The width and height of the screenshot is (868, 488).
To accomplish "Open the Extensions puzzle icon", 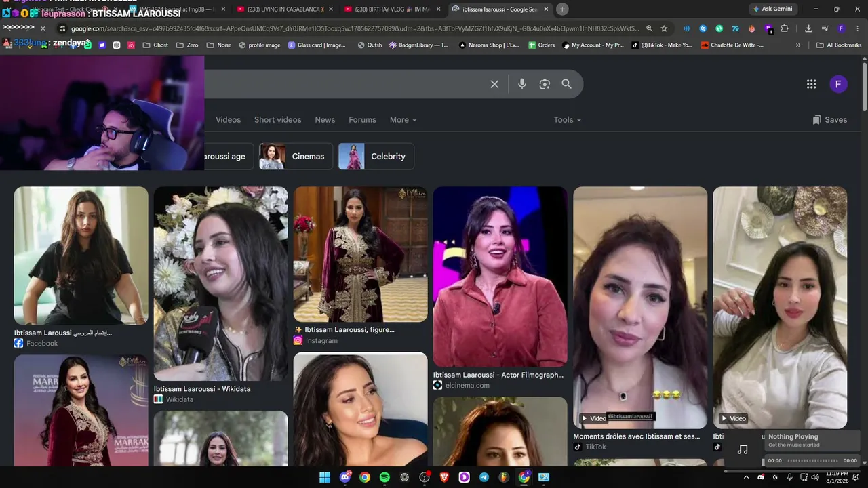I will [x=785, y=28].
